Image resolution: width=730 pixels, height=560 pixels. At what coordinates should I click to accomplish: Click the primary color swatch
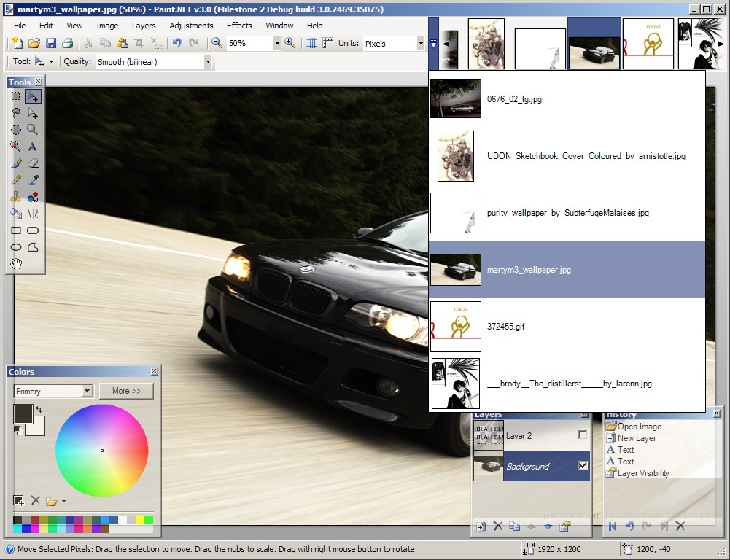coord(22,414)
